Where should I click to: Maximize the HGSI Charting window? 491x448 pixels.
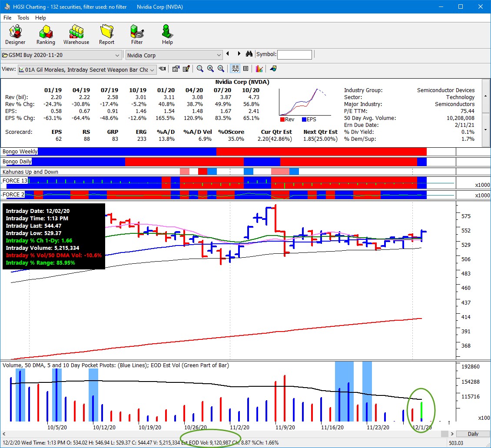461,7
